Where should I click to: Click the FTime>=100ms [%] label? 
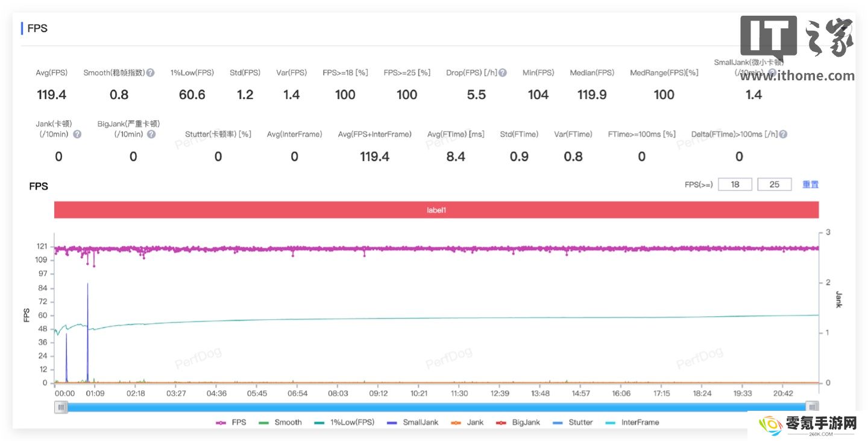642,134
